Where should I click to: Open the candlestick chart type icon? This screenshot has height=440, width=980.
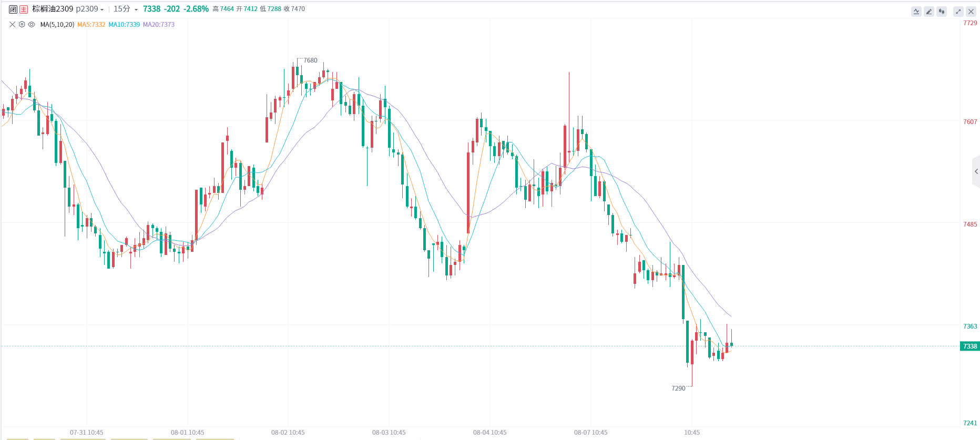point(942,12)
